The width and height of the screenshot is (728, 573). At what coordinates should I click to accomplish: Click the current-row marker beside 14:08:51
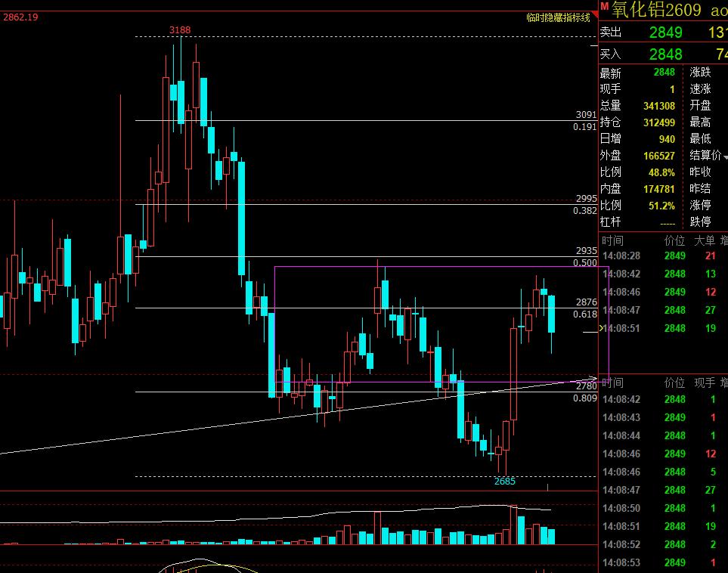pos(602,328)
